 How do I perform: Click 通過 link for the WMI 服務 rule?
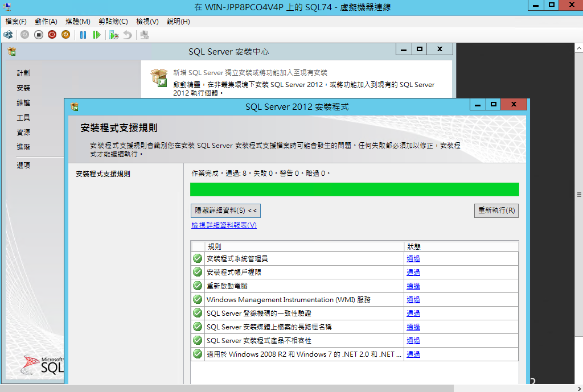tap(413, 300)
